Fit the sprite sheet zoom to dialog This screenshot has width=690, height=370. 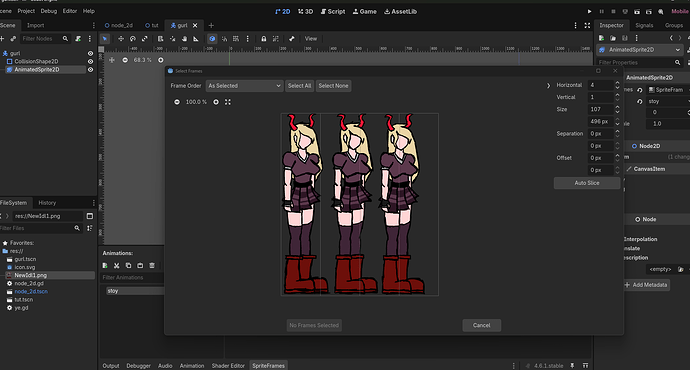tap(228, 102)
